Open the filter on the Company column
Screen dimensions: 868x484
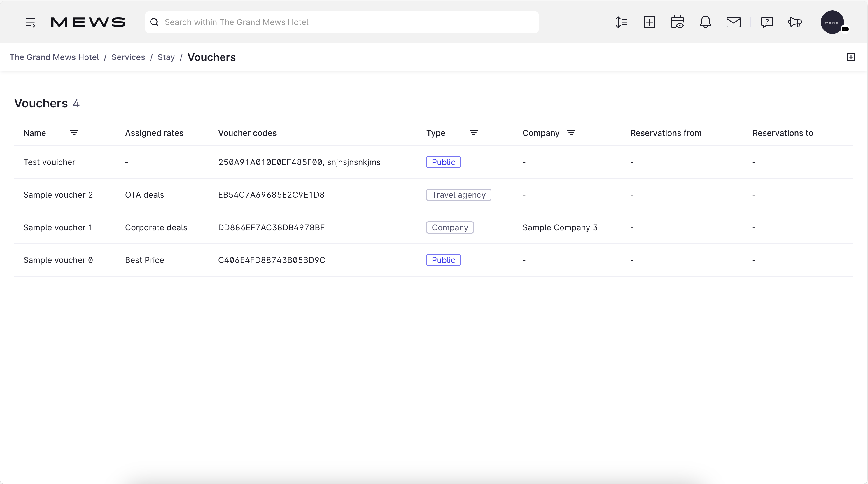click(x=571, y=133)
